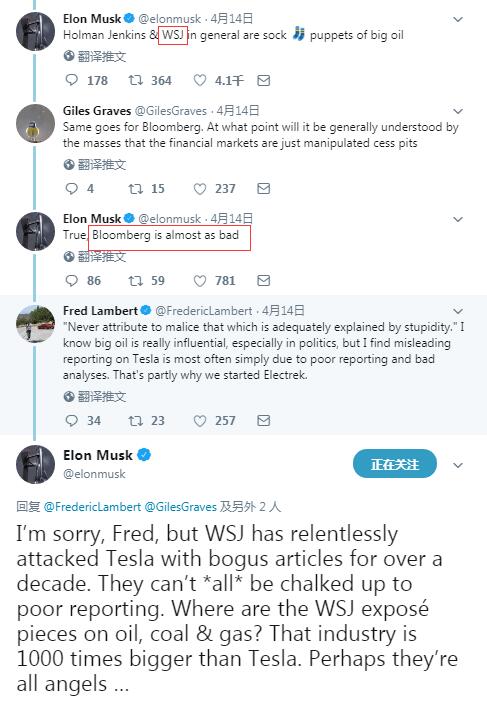Screen dimensions: 487x701
Task: Open the dropdown arrow on the first Elon Musk tweet
Action: click(458, 19)
